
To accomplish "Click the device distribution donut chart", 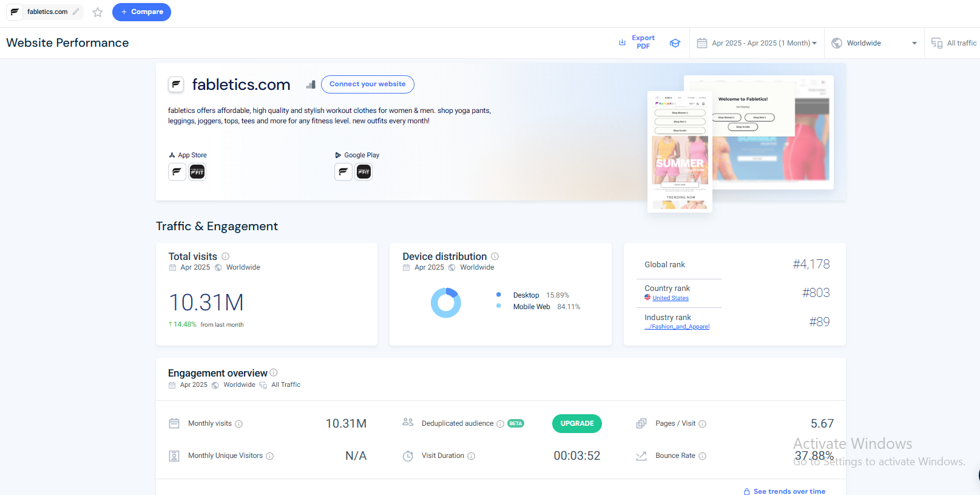I will (446, 302).
